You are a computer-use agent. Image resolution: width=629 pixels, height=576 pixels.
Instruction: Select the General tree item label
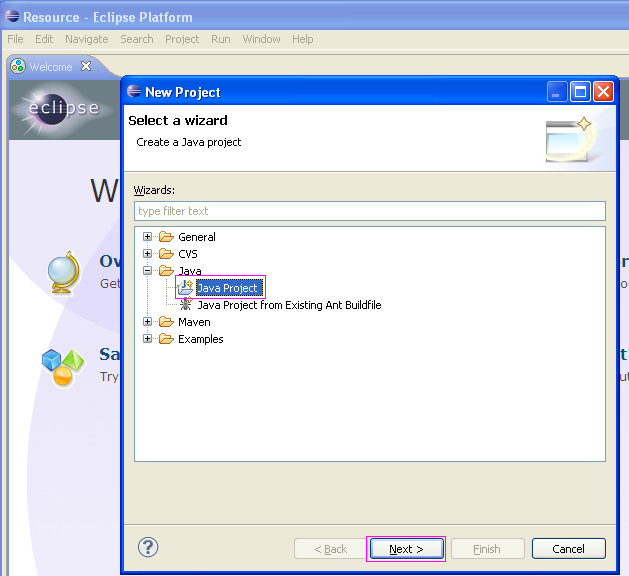point(197,237)
